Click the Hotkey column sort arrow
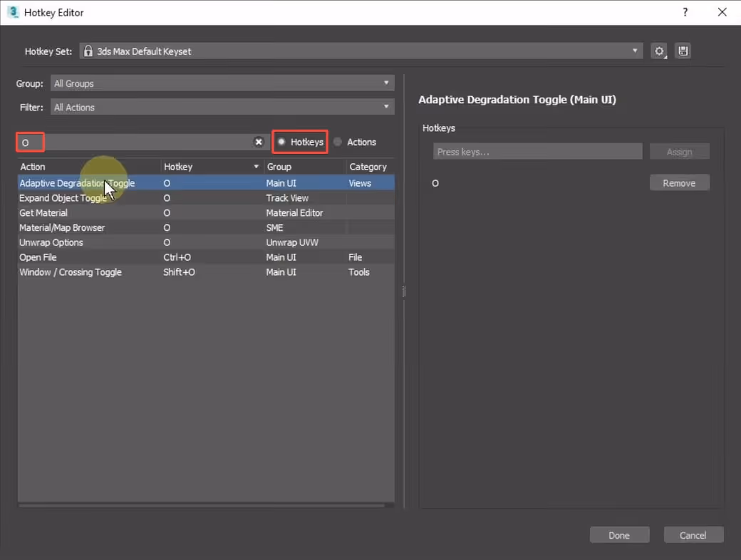 (x=256, y=166)
